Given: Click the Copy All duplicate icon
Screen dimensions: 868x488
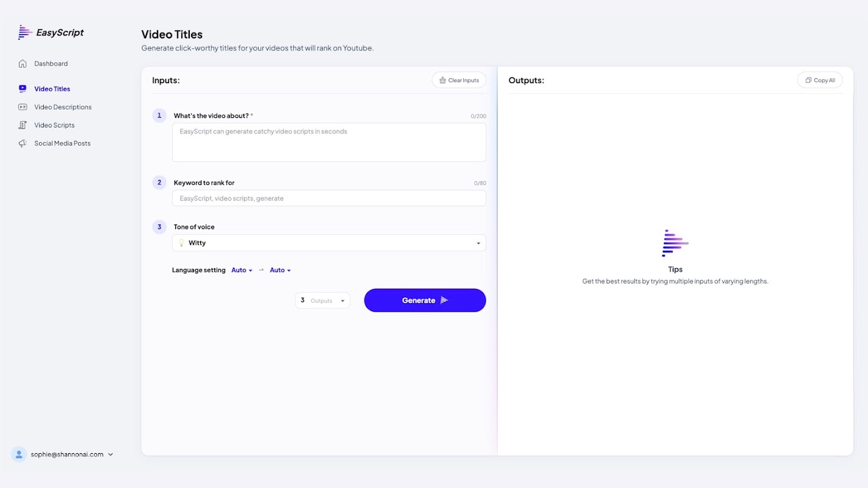Looking at the screenshot, I should (x=808, y=80).
